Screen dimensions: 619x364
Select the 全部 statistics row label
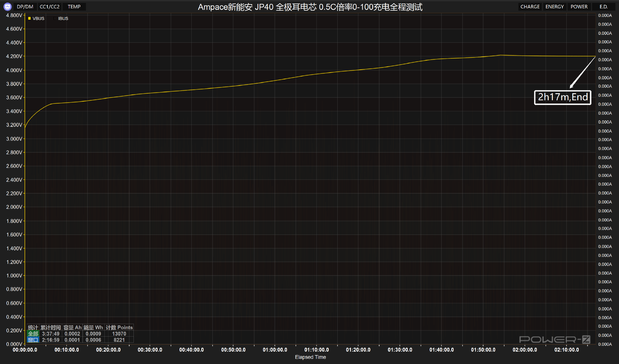pyautogui.click(x=33, y=334)
